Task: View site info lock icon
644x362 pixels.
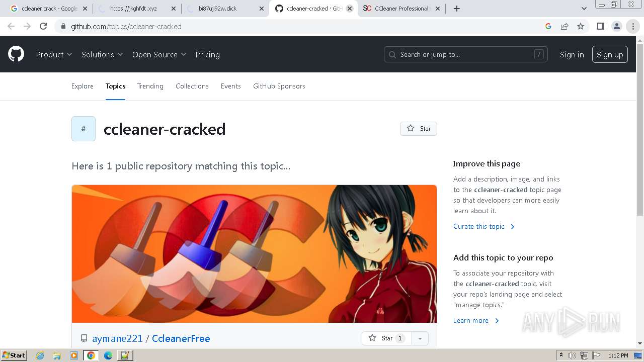Action: click(63, 26)
